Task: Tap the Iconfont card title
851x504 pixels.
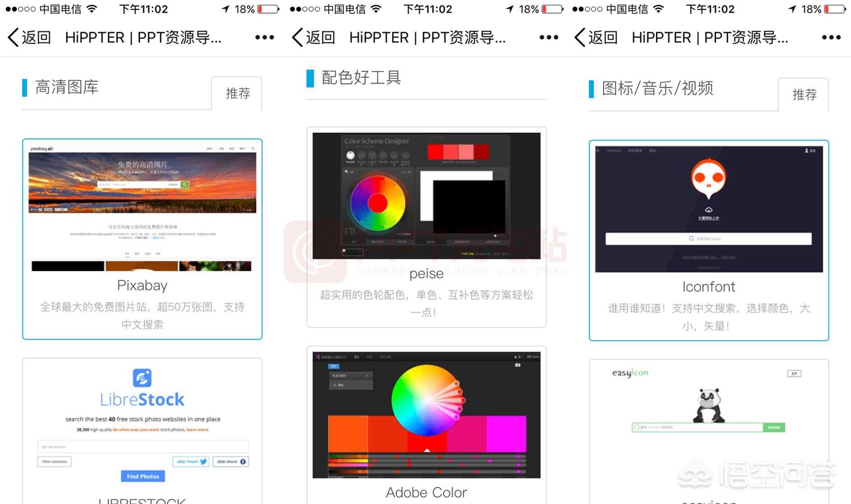Action: (x=709, y=287)
